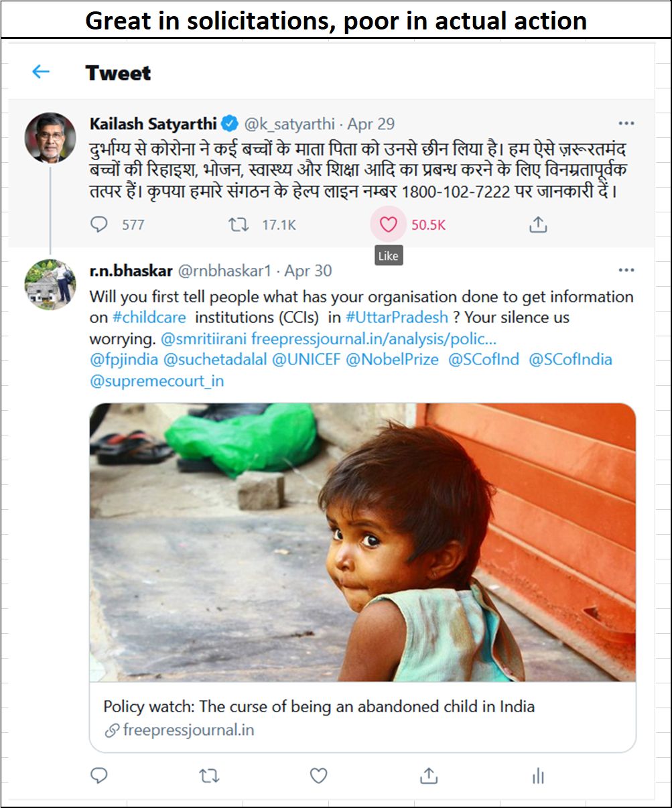Share Kailash Satyarthi's tweet
Image resolution: width=672 pixels, height=808 pixels.
click(x=538, y=224)
